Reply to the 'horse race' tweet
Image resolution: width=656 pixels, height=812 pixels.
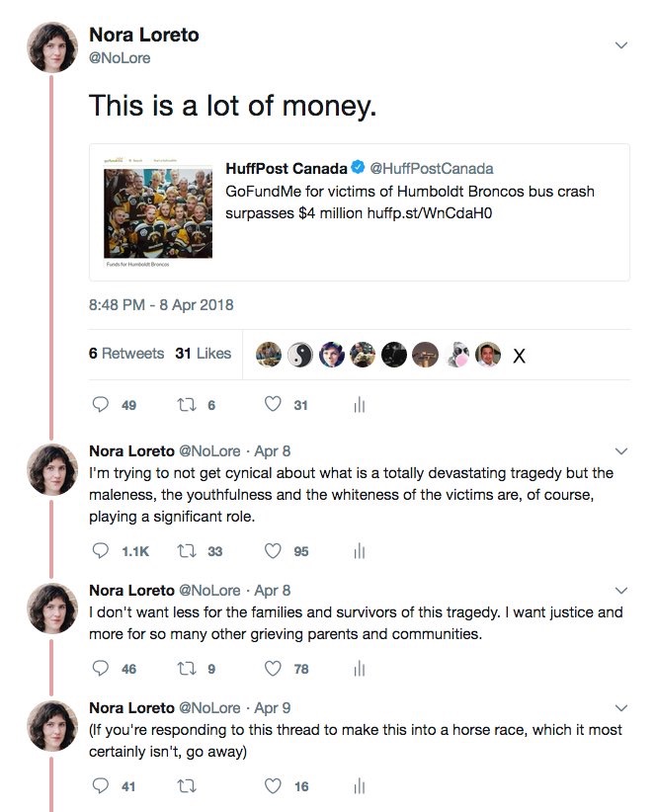[x=100, y=786]
